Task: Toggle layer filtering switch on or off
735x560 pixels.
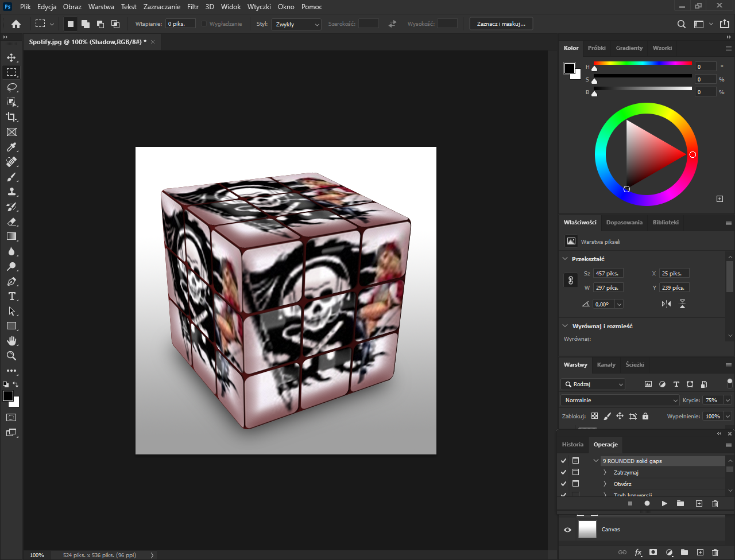Action: pos(730,383)
